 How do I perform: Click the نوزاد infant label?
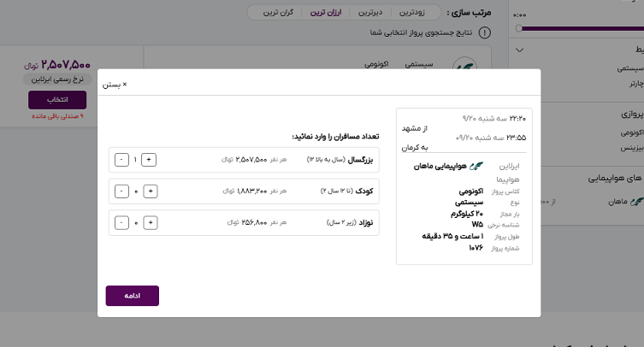coord(366,222)
